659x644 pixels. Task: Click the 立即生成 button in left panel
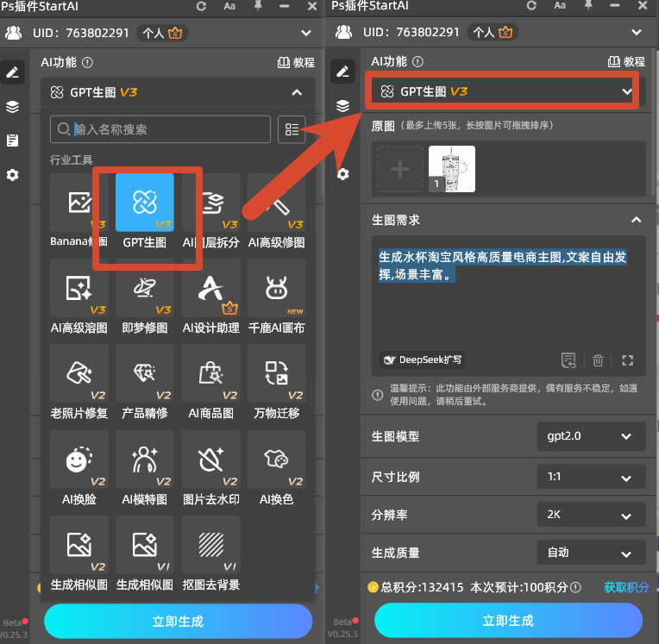pyautogui.click(x=179, y=622)
